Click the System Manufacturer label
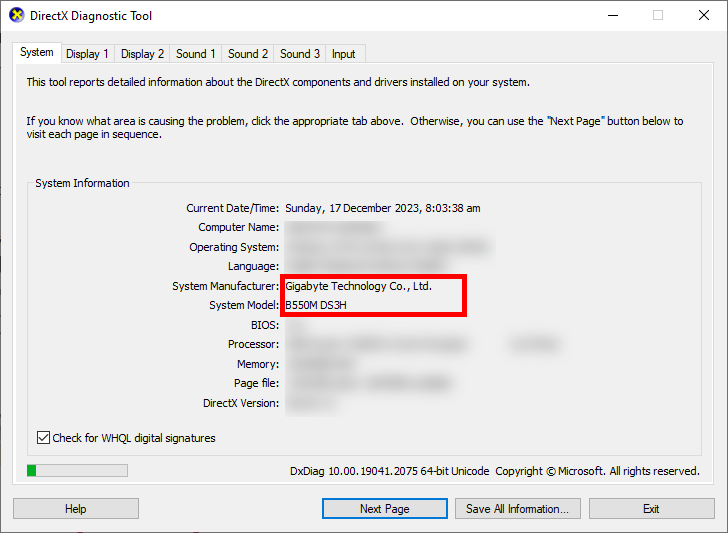This screenshot has width=728, height=533. 226,286
